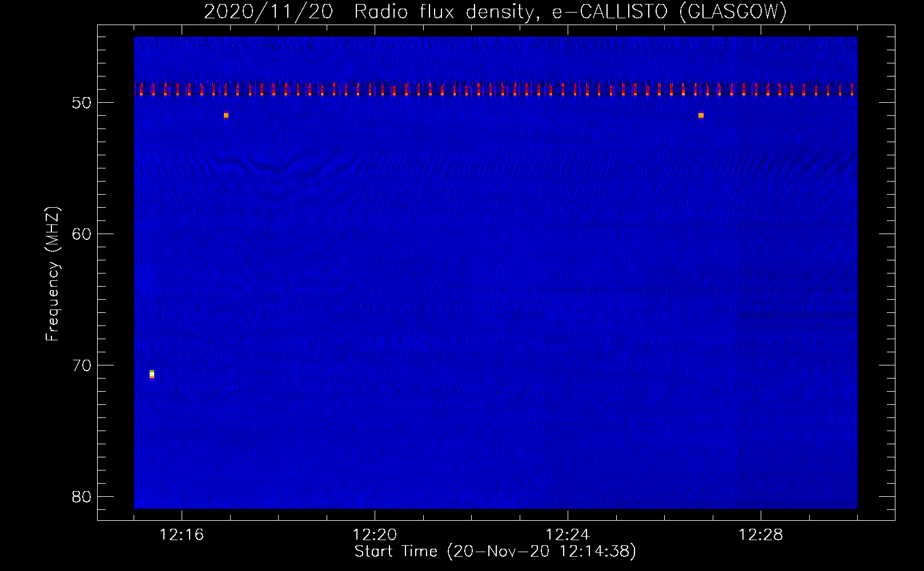Image resolution: width=924 pixels, height=571 pixels.
Task: Click the orange spot near 51 MHz around 12:17
Action: 226,115
